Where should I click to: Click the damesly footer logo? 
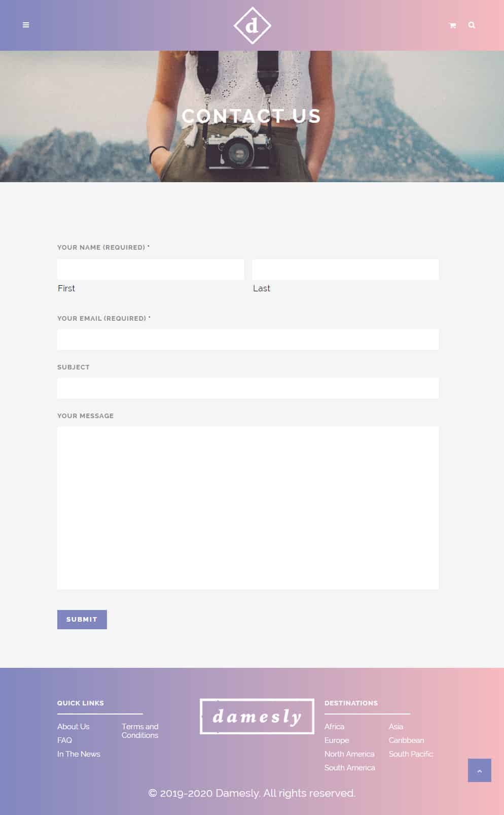(x=257, y=716)
